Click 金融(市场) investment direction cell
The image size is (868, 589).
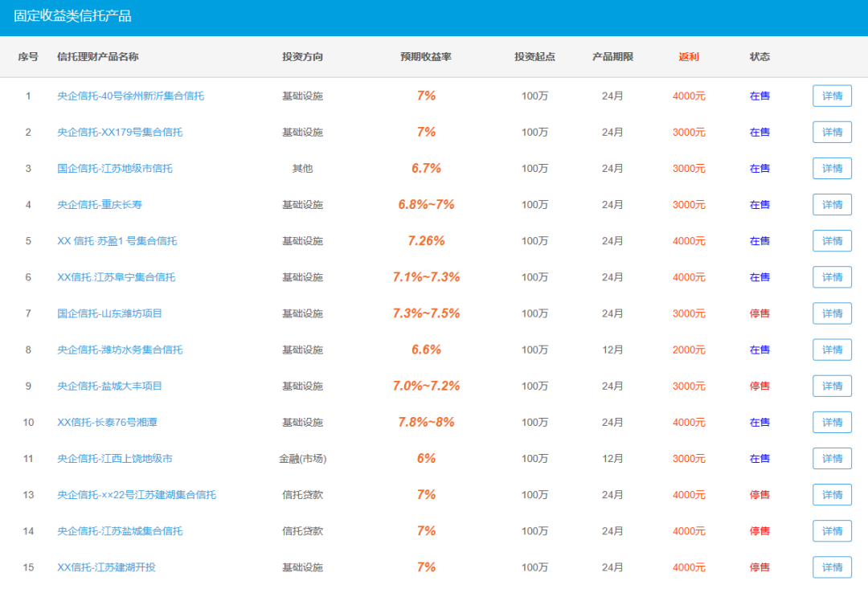coord(302,458)
